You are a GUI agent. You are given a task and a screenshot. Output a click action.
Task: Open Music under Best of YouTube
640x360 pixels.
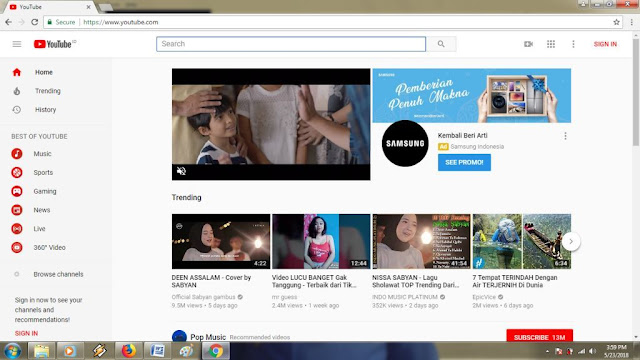tap(42, 153)
